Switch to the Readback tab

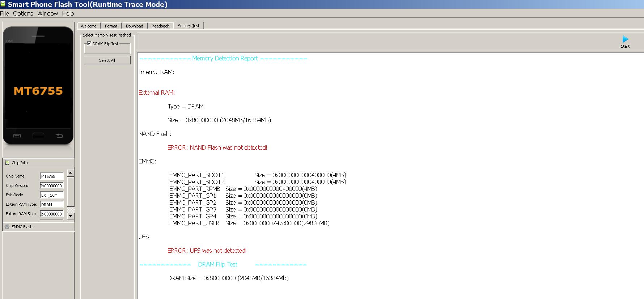pyautogui.click(x=160, y=26)
